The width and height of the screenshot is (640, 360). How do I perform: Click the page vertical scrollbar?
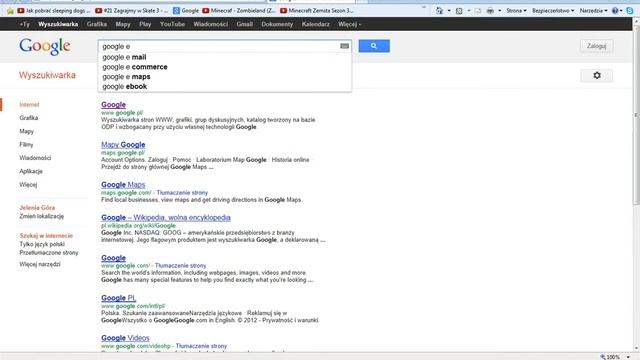point(636,114)
